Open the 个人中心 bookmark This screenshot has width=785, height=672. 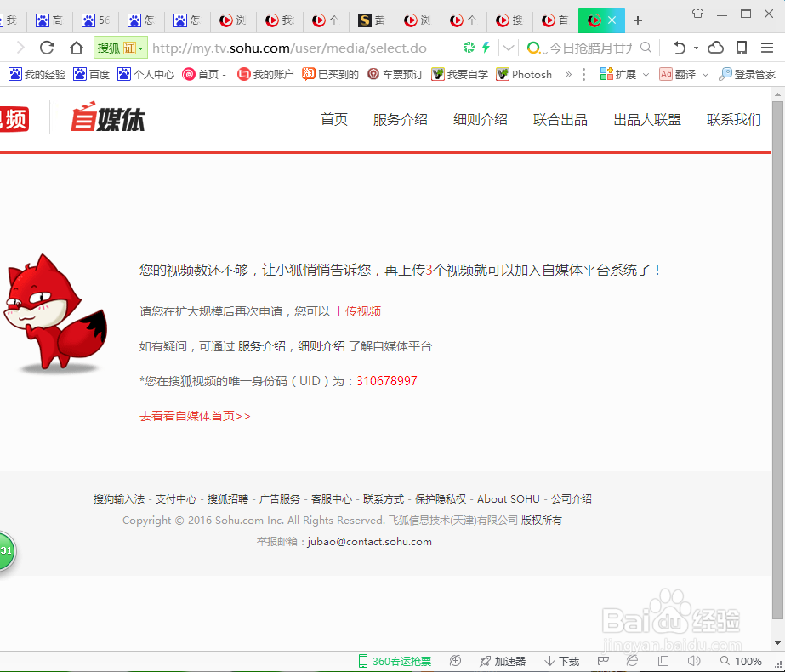(x=145, y=75)
